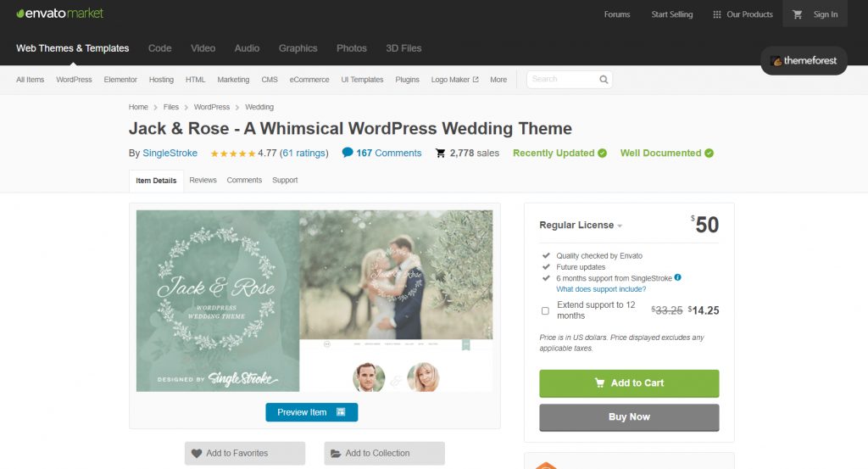Viewport: 868px width, 469px height.
Task: Click Add to Favorites button
Action: [x=245, y=453]
